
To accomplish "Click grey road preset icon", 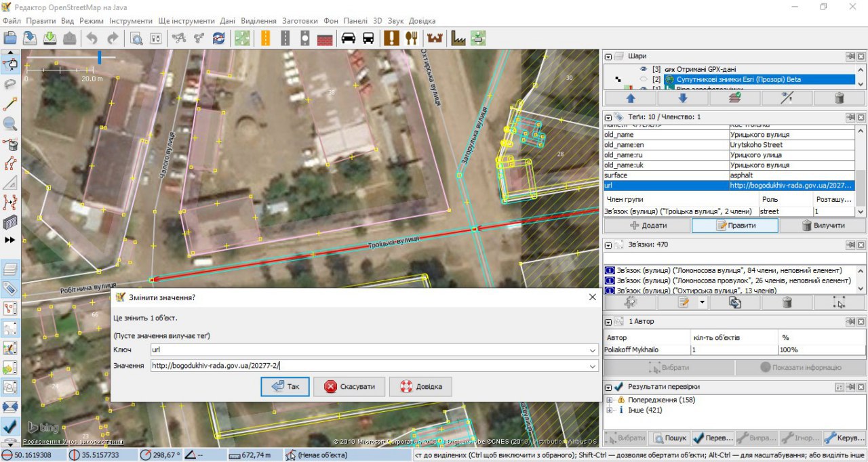I will 285,38.
